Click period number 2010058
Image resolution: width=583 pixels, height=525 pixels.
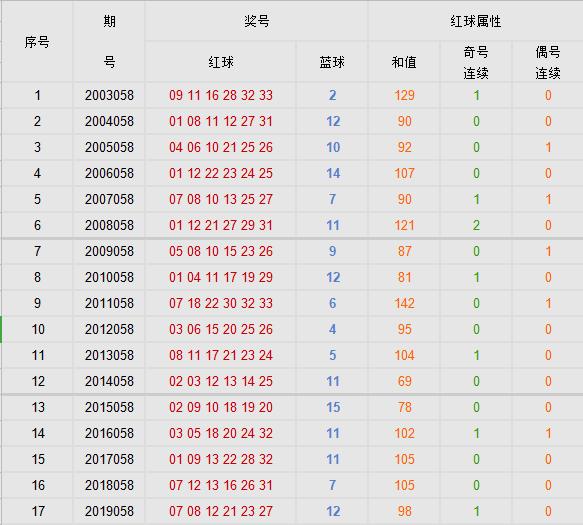point(109,277)
